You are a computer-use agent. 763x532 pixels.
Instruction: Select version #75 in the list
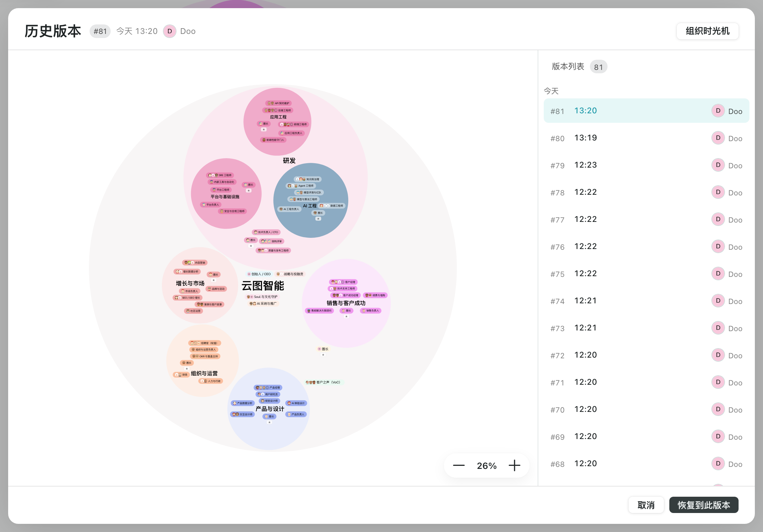click(x=646, y=273)
